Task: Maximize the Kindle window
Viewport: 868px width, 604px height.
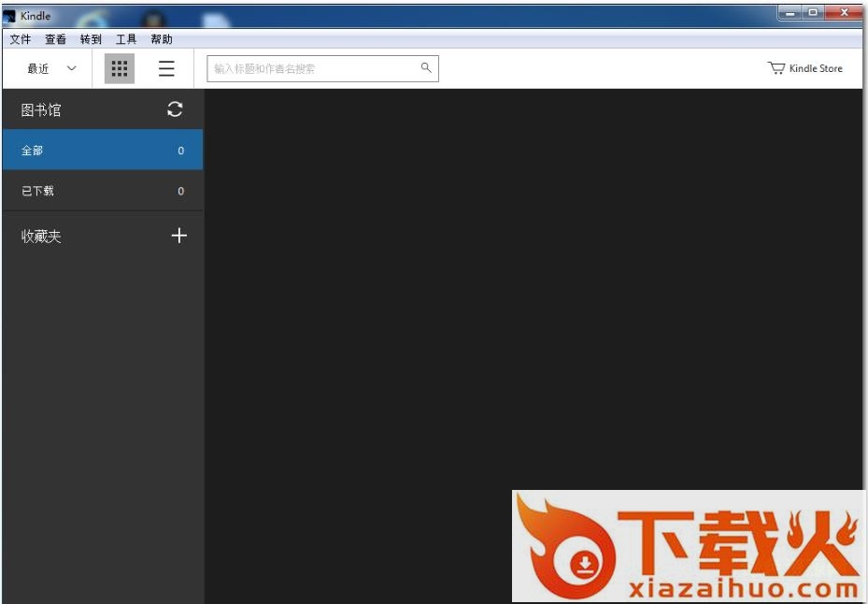Action: click(813, 13)
